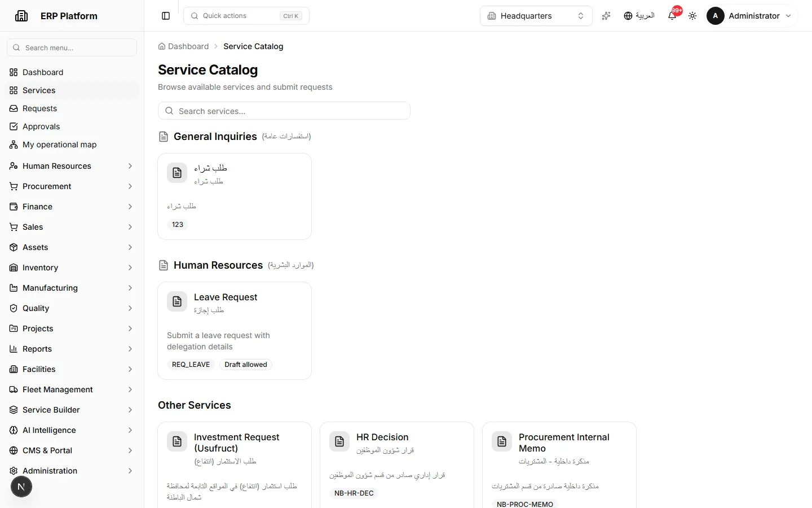
Task: Toggle the sidebar collapse icon
Action: (x=166, y=16)
